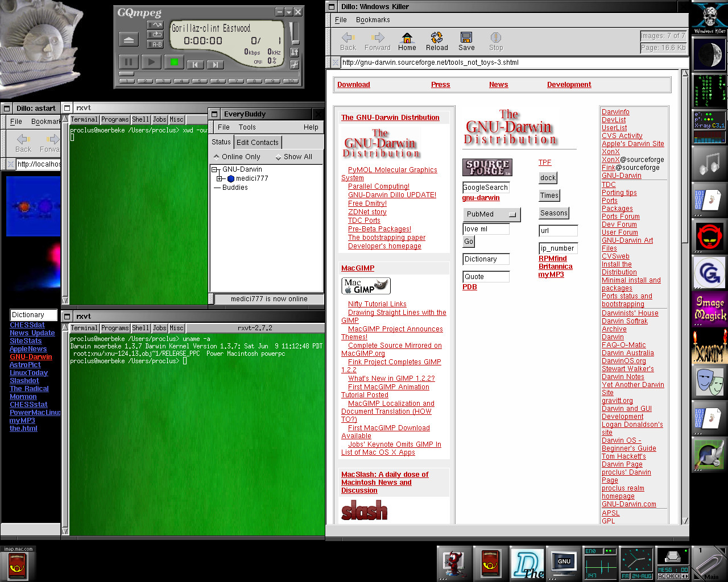Pause playback in GQmpeg
Viewport: 728px width, 582px height.
(x=128, y=62)
